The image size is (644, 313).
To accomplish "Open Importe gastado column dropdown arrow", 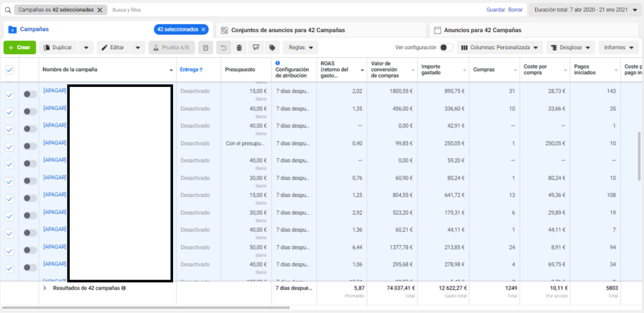I will (x=465, y=71).
